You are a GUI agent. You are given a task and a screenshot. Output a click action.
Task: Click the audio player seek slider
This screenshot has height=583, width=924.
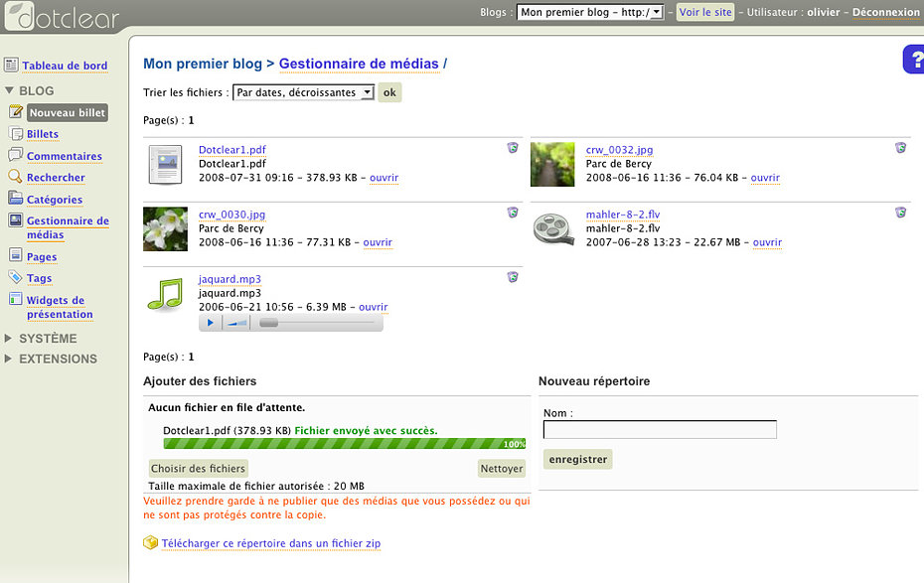pos(317,323)
